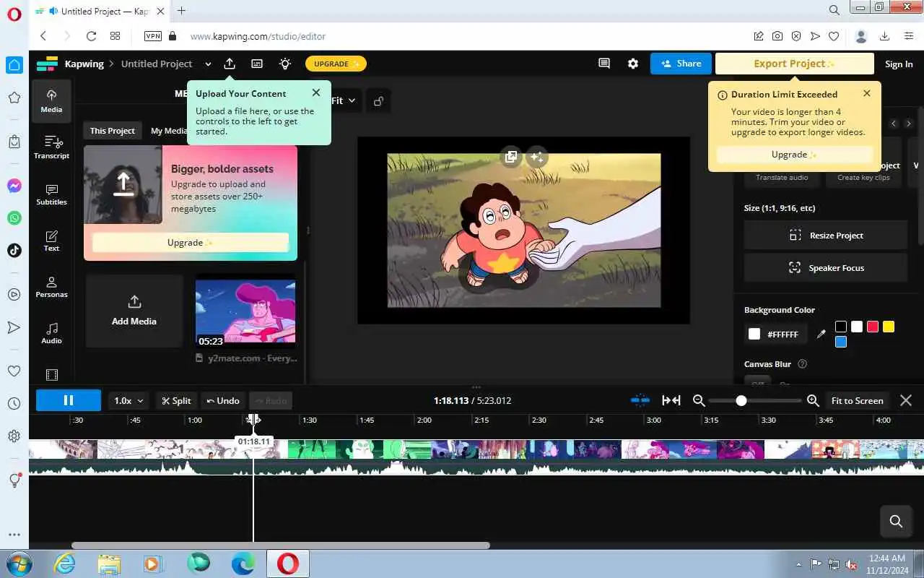
Task: Click the Sign In link
Action: tap(899, 64)
